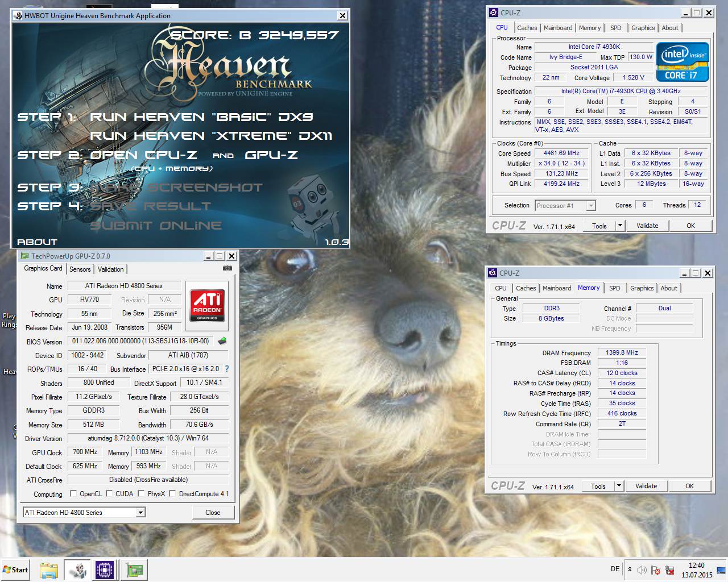Viewport: 728px width, 582px height.
Task: Click OK in the Memory CPU-Z window
Action: coord(689,486)
